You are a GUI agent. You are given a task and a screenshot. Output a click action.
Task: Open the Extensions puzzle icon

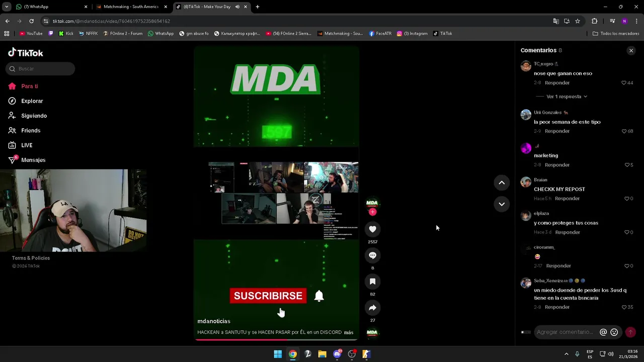pyautogui.click(x=594, y=21)
